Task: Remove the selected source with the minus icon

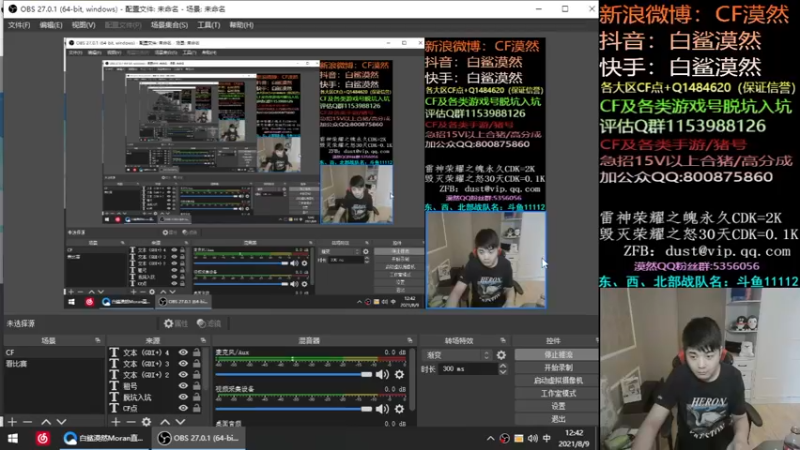Action: click(131, 422)
